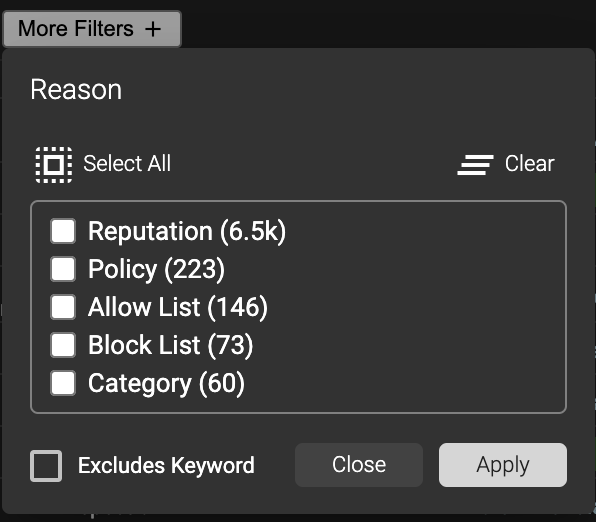The height and width of the screenshot is (522, 596).
Task: Click the Reputation (6.5k) label text
Action: [x=187, y=232]
